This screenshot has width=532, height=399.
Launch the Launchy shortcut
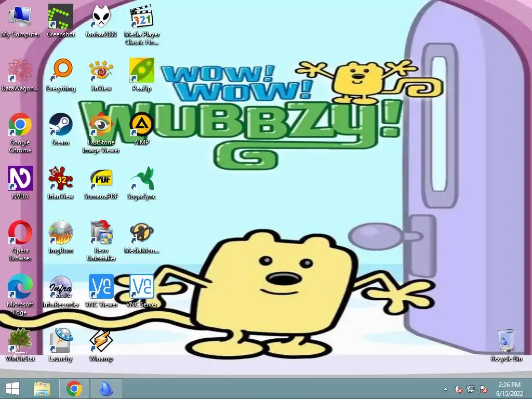[x=61, y=345]
